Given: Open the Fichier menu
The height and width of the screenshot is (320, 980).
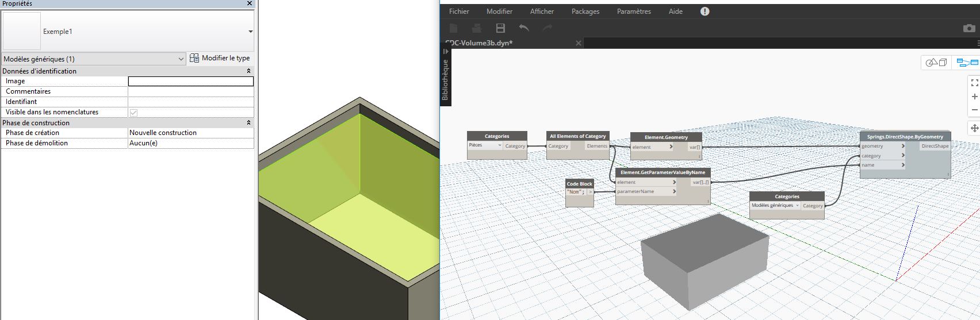Looking at the screenshot, I should (459, 11).
